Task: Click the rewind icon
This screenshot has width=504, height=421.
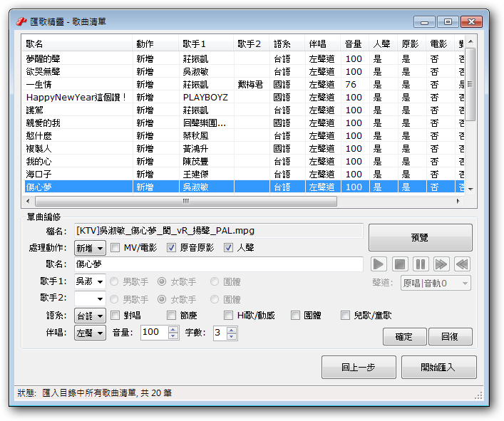Action: [463, 264]
